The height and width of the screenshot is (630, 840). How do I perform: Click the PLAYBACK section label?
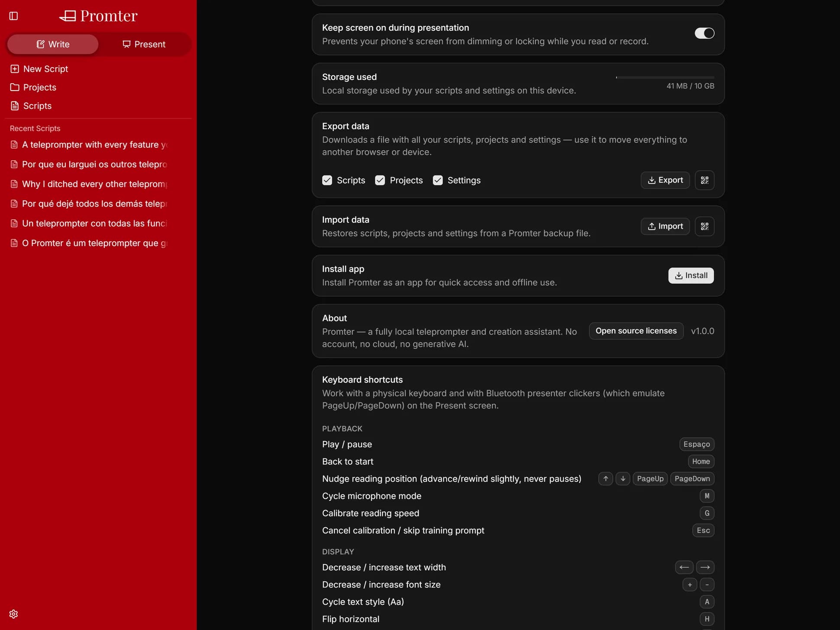click(x=342, y=429)
